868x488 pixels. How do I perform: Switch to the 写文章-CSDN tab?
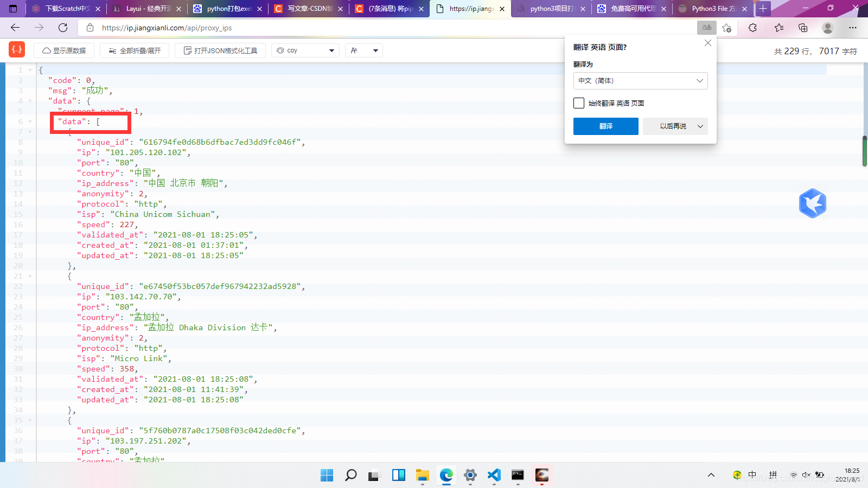(x=308, y=9)
